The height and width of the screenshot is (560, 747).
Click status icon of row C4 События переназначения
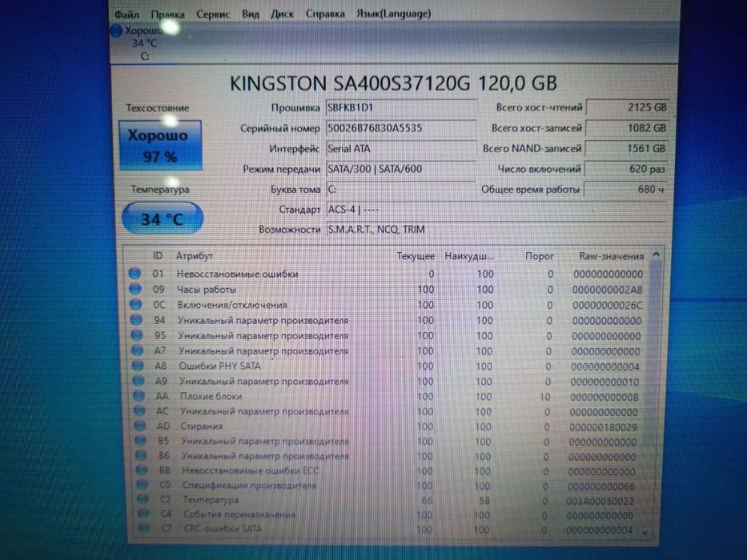pos(143,514)
